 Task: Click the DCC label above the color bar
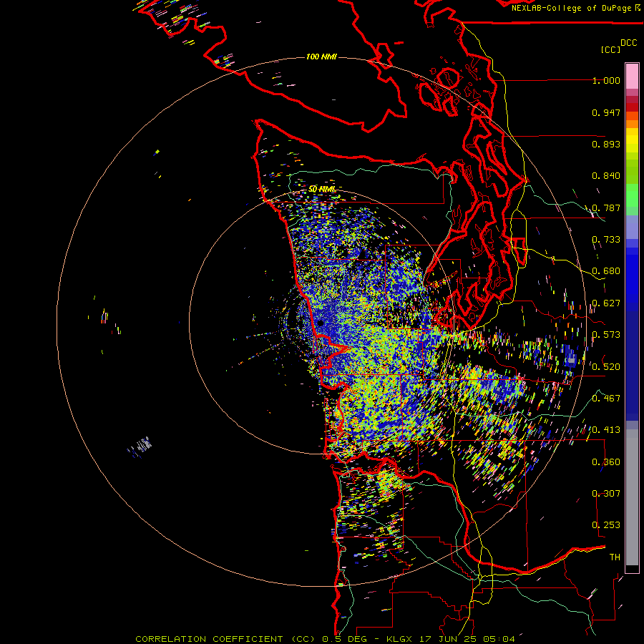click(x=628, y=43)
